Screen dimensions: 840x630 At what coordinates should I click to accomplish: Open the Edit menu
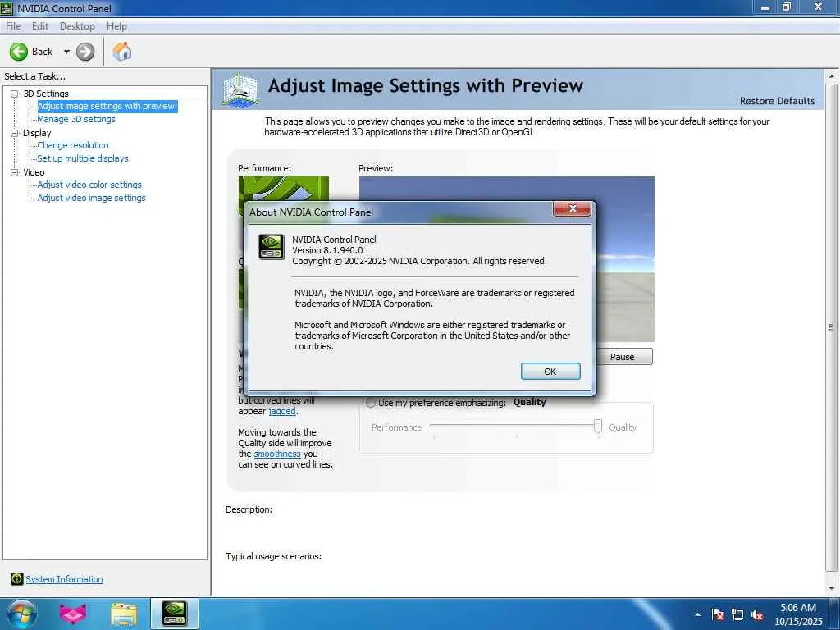40,26
